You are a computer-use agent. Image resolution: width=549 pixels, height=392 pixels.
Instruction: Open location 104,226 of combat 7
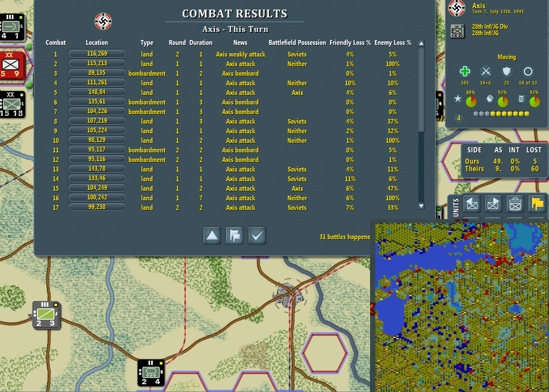pyautogui.click(x=97, y=112)
